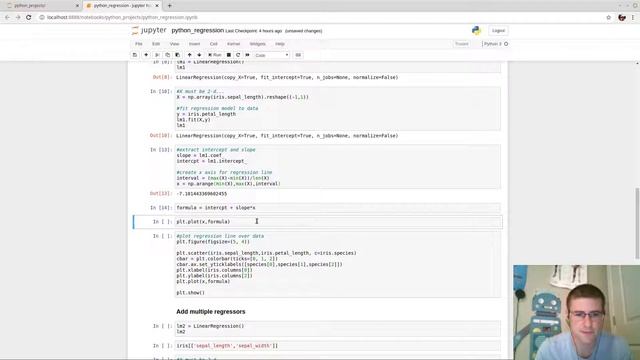Viewport: 640px width, 360px height.
Task: Open the Cell menu
Action: 213,44
